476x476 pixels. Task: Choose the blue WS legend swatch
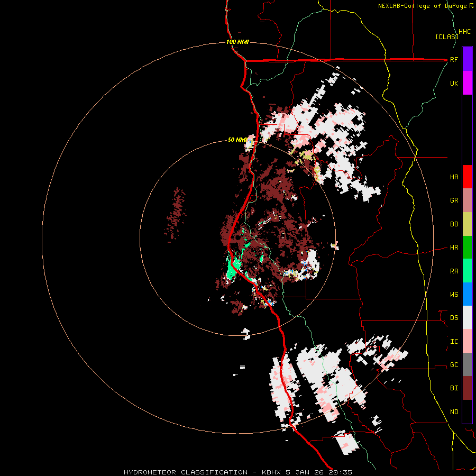[467, 294]
